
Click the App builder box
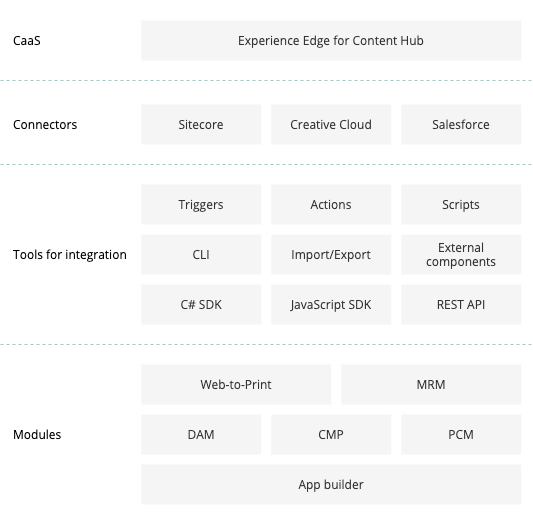coord(331,484)
